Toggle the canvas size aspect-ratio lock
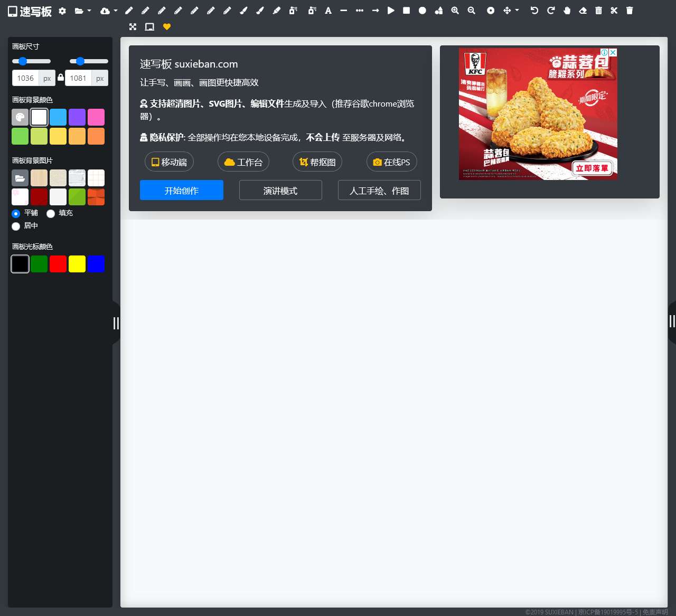Image resolution: width=676 pixels, height=616 pixels. coord(61,78)
